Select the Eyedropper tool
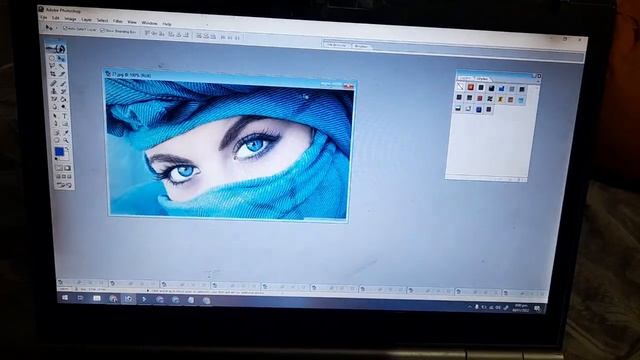The image size is (640, 360). [x=66, y=132]
